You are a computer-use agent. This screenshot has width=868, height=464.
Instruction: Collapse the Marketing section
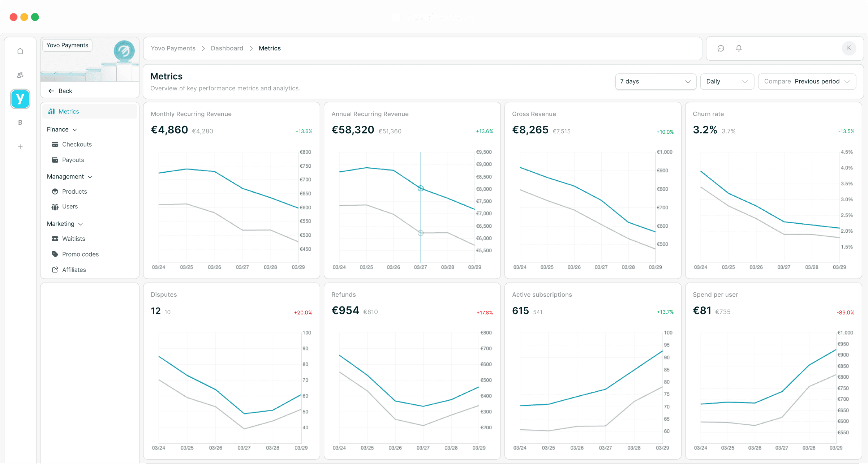point(65,224)
